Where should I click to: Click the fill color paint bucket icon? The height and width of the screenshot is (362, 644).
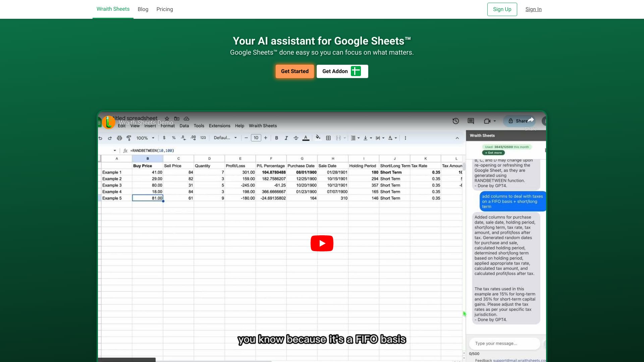tap(318, 137)
